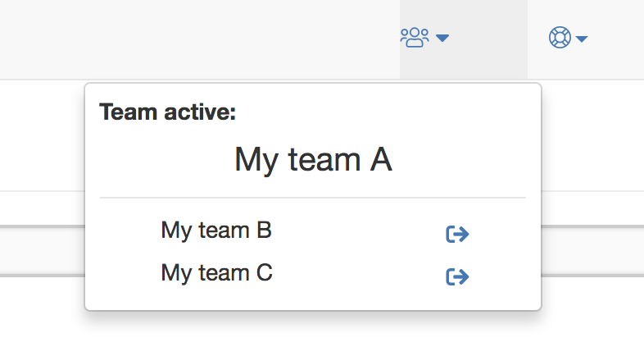Click white page area left of Team active panel
Screen dimensions: 644x356
42,135
